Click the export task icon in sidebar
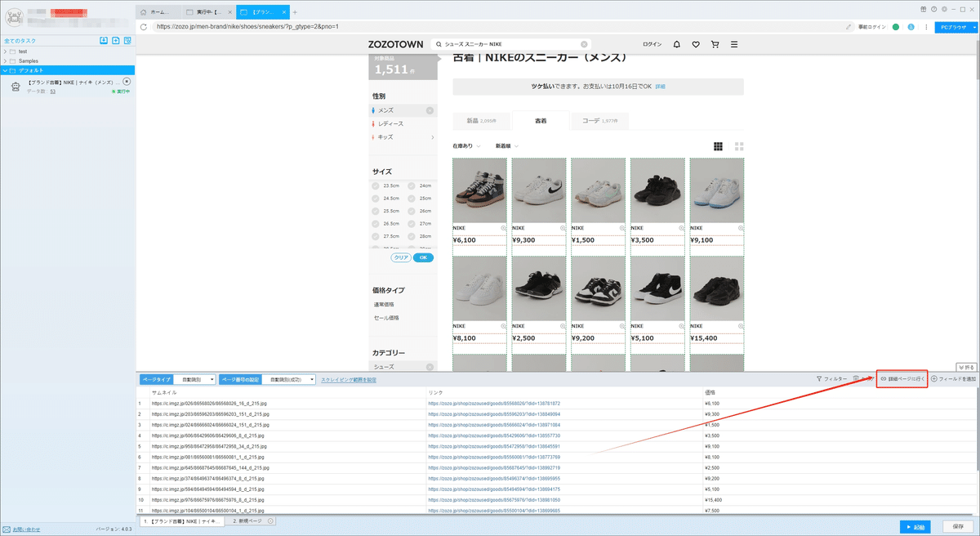Viewport: 980px width, 536px height. (117, 41)
